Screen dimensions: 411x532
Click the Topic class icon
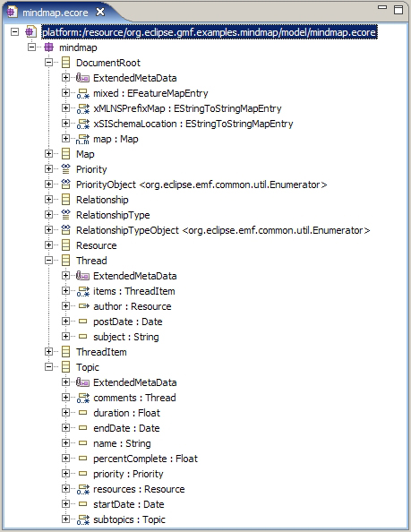65,367
